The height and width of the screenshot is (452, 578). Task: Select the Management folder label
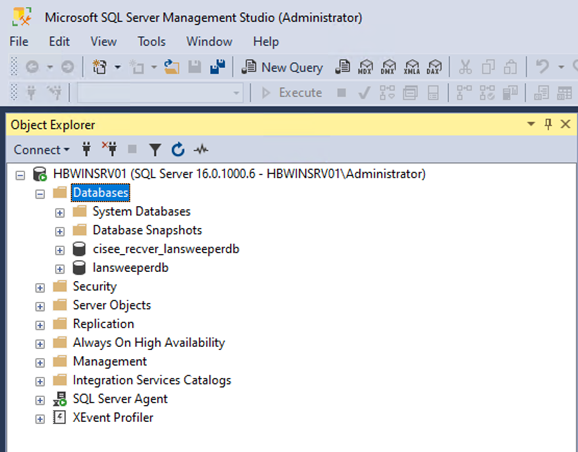coord(110,361)
